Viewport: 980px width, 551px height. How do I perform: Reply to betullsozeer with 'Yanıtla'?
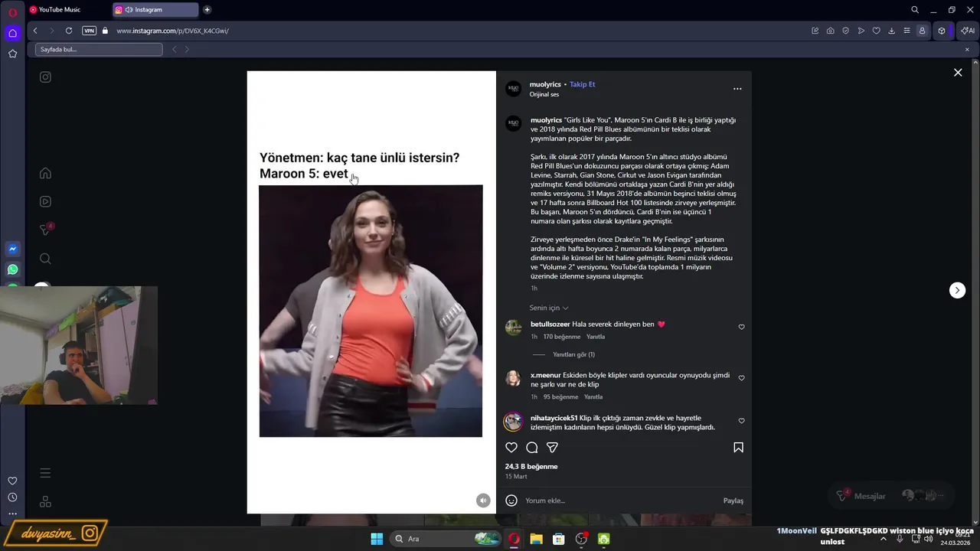tap(596, 337)
